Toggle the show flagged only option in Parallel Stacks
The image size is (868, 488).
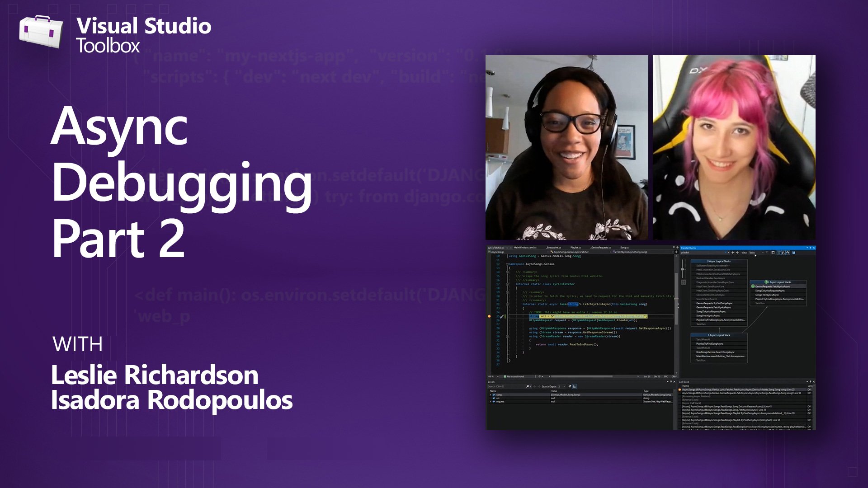click(773, 253)
